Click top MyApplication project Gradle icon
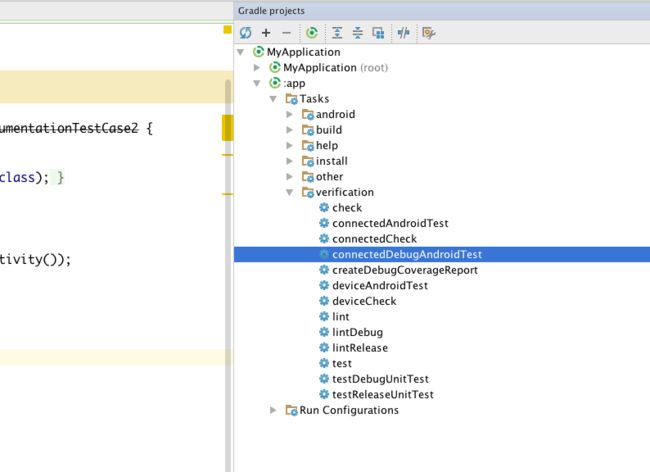 coord(258,51)
